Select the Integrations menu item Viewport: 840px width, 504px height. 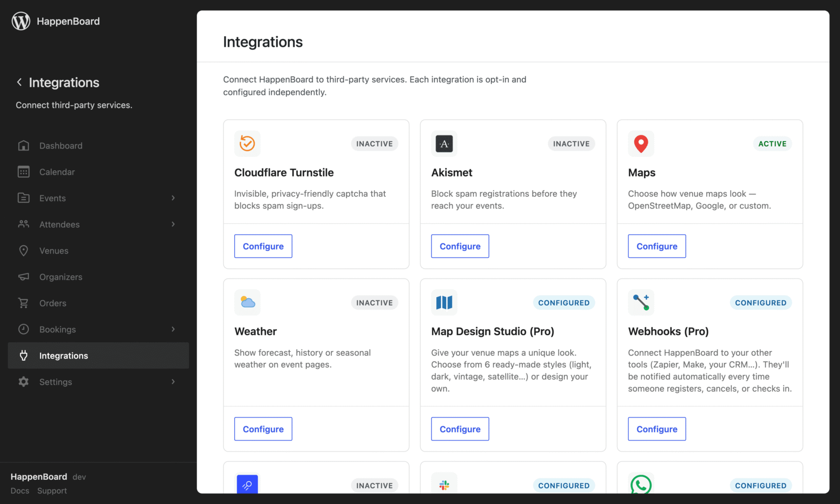pos(98,355)
